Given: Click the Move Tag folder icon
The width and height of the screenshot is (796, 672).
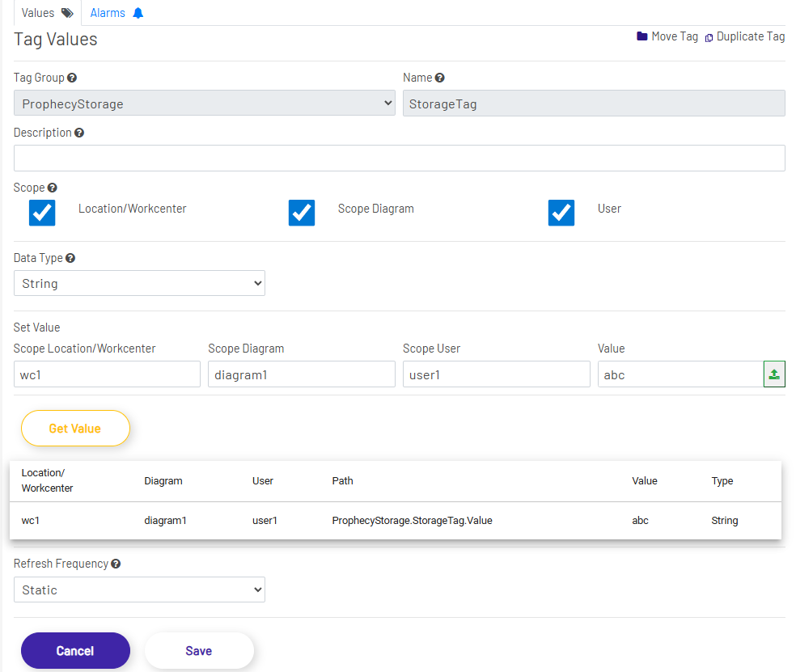Looking at the screenshot, I should tap(642, 36).
